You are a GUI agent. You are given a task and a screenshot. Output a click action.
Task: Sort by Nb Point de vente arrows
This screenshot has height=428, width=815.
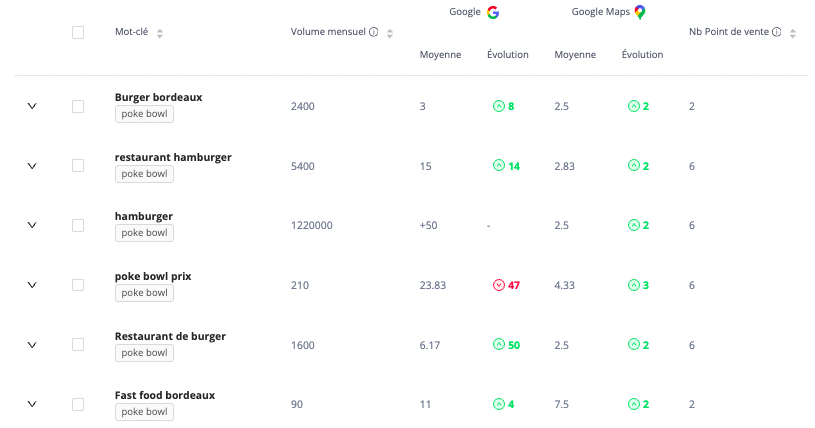(x=793, y=33)
